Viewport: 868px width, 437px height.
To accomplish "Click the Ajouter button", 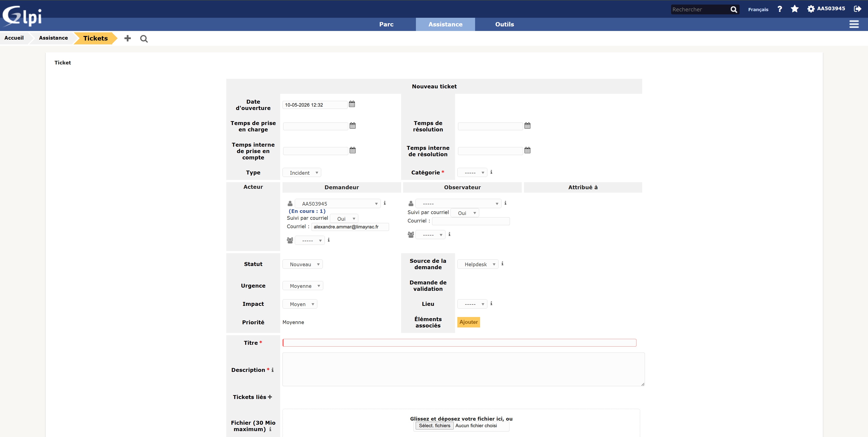I will click(x=468, y=322).
